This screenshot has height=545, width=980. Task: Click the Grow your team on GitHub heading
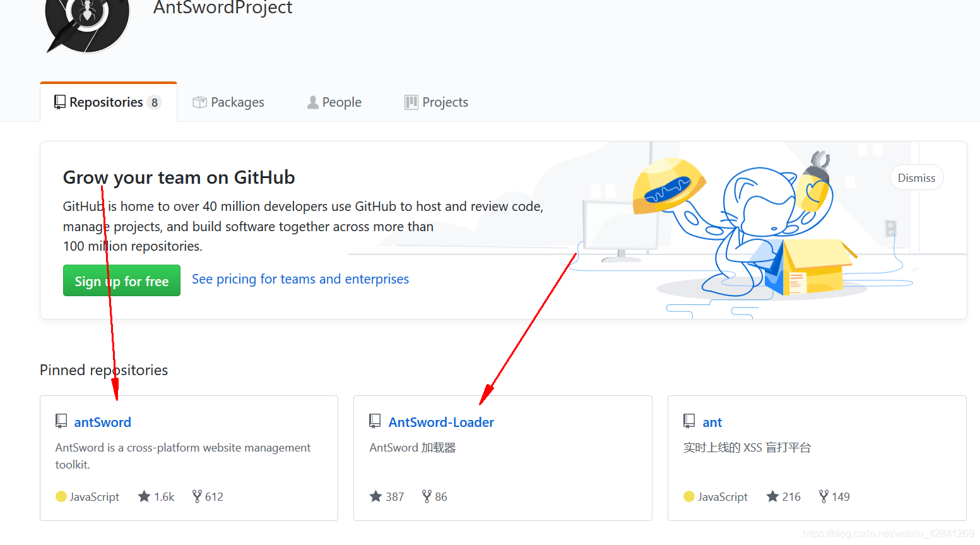179,177
